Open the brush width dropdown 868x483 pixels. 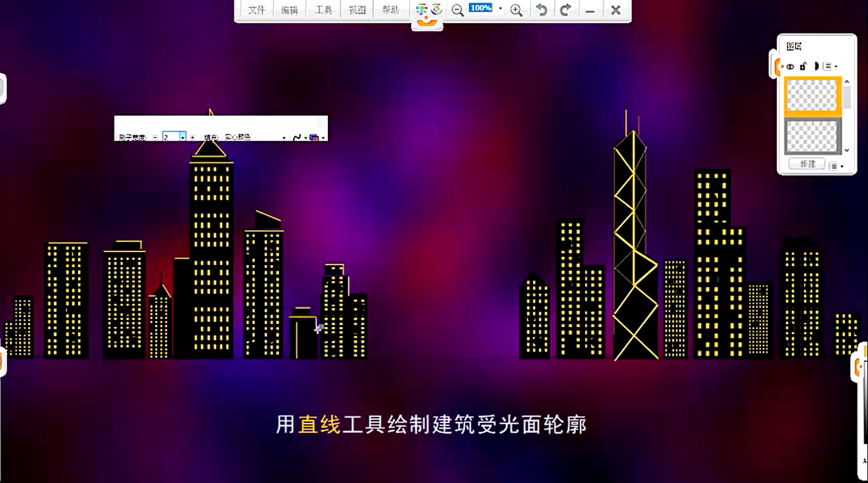(183, 137)
